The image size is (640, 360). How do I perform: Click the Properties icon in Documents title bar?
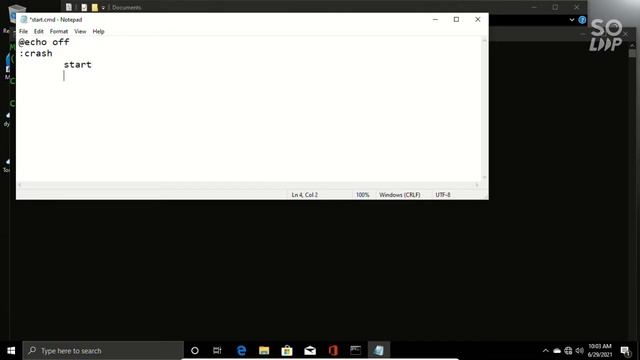[x=84, y=7]
